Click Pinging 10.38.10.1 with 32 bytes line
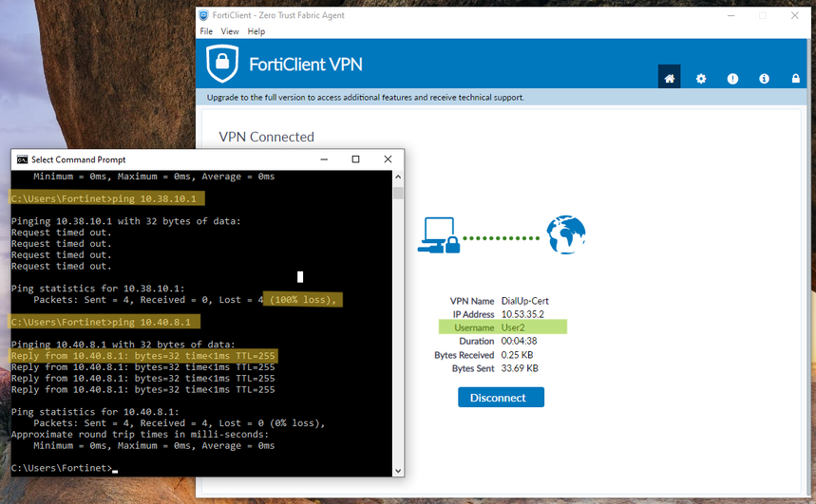This screenshot has height=504, width=816. (x=126, y=221)
